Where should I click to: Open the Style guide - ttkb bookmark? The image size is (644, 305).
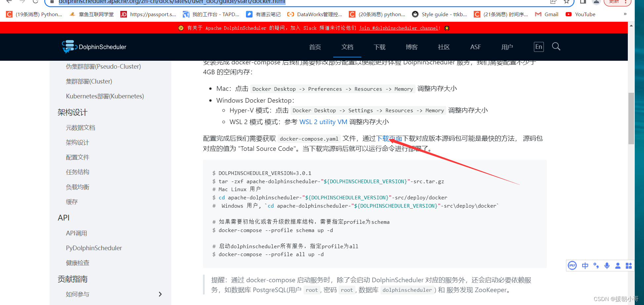tap(440, 14)
